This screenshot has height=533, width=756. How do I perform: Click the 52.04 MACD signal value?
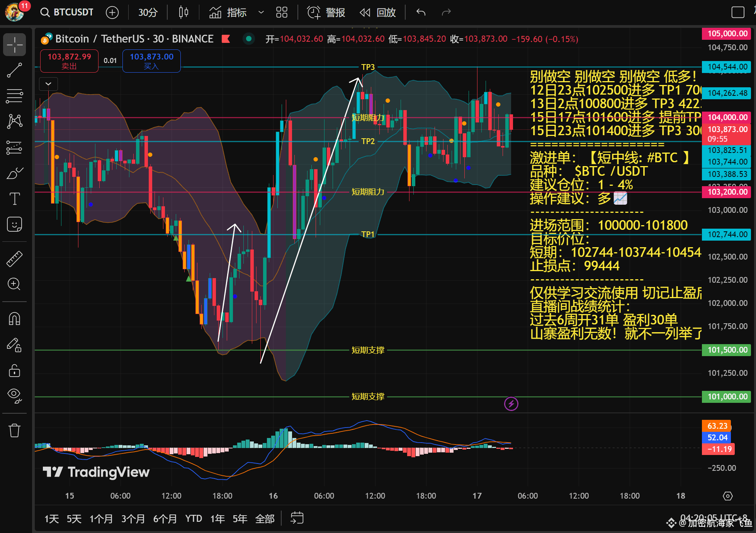pyautogui.click(x=717, y=438)
